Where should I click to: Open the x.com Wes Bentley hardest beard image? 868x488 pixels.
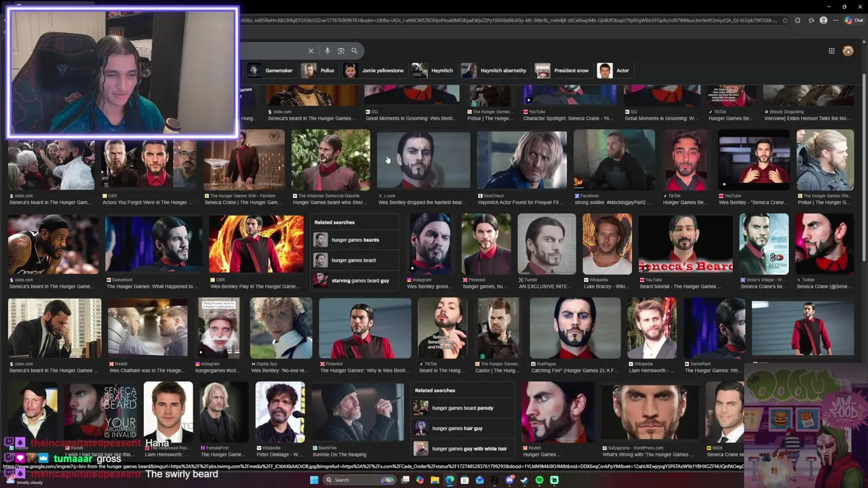pos(423,159)
